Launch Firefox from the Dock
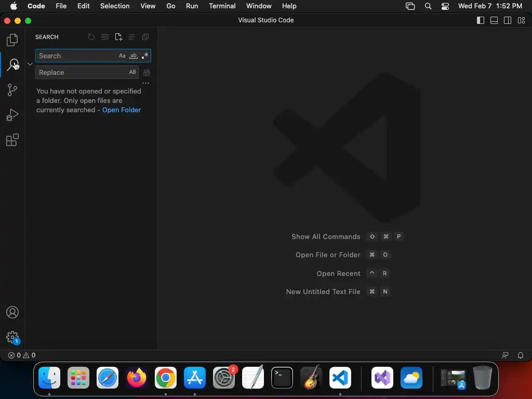 (x=137, y=378)
